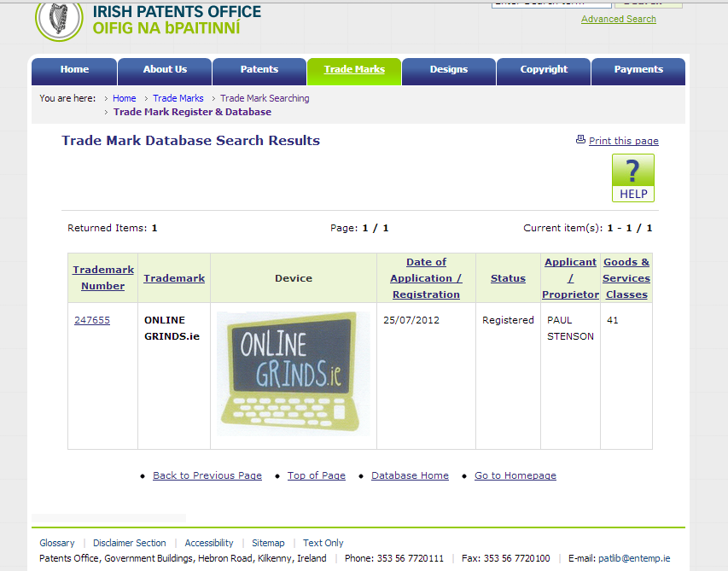728x571 pixels.
Task: Open the Trade Marks navigation tab
Action: coord(354,70)
